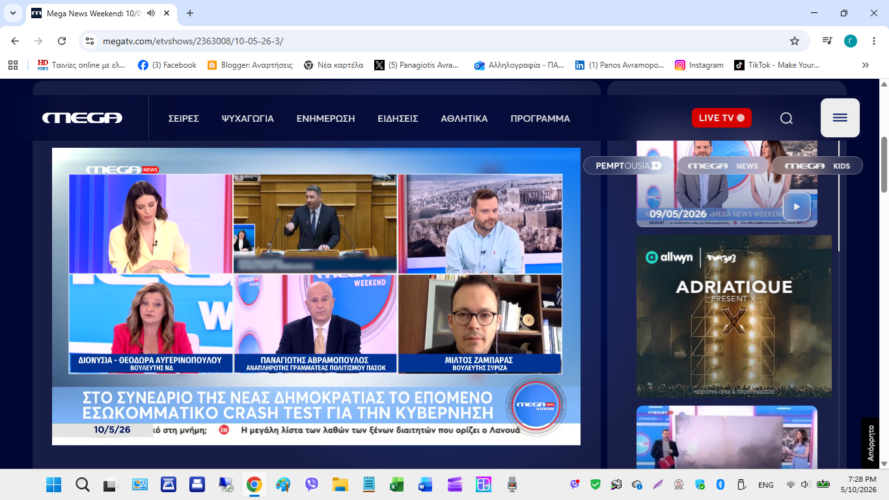Open the ΕΙΔΗΣΕΙΣ menu
Screen dimensions: 889x500
(x=397, y=118)
